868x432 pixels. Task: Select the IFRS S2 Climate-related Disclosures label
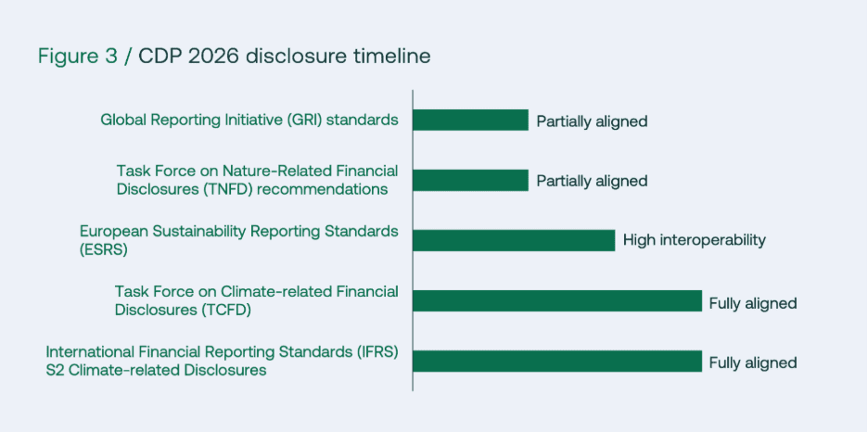point(223,361)
